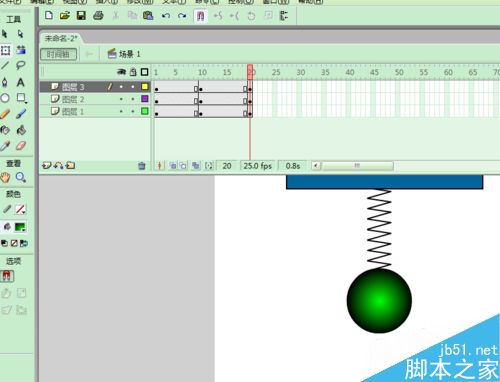Create a new document from the toolbar

(x=49, y=15)
